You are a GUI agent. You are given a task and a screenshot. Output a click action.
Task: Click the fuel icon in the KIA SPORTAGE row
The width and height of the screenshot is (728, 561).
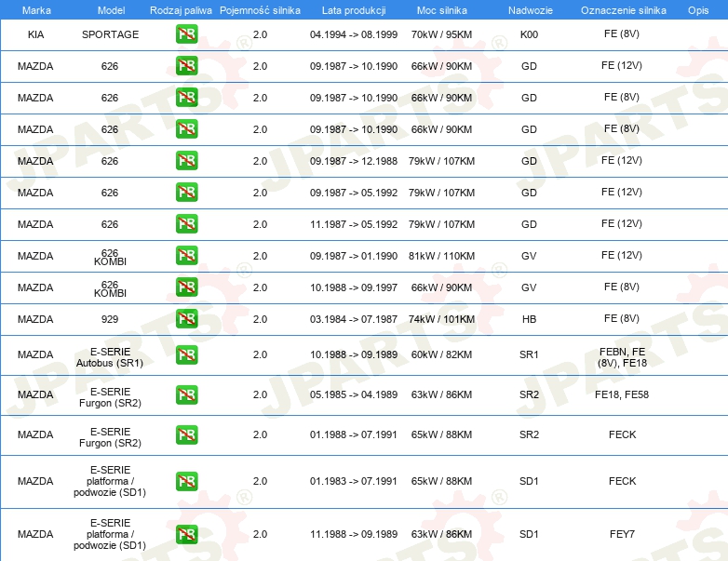point(186,33)
